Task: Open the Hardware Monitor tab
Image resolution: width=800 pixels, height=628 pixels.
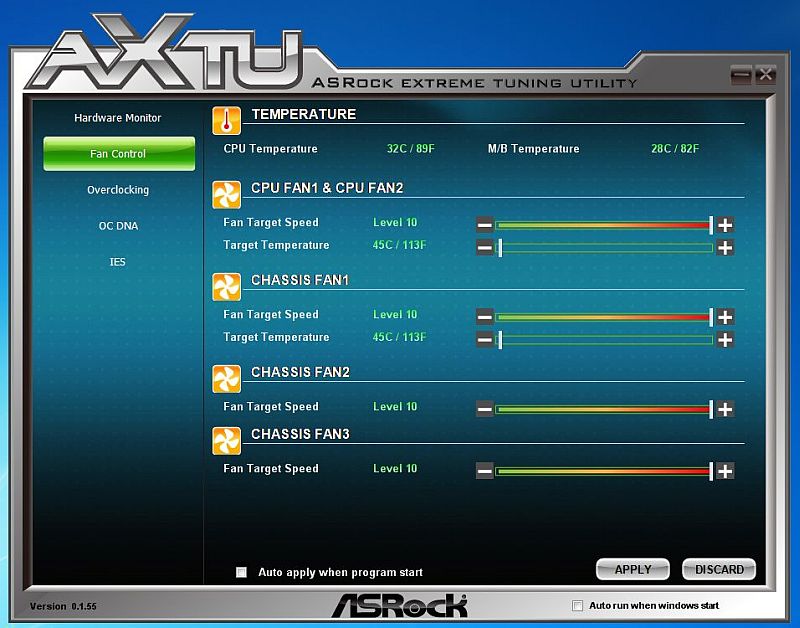Action: tap(118, 118)
